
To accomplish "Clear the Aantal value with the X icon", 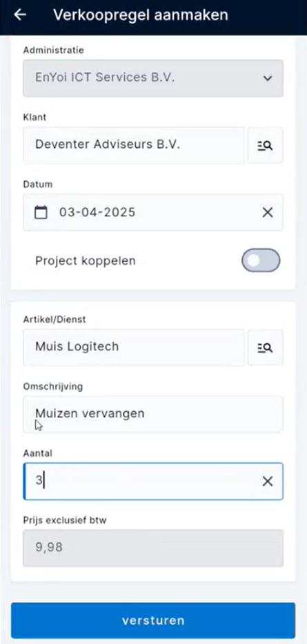I will [267, 482].
